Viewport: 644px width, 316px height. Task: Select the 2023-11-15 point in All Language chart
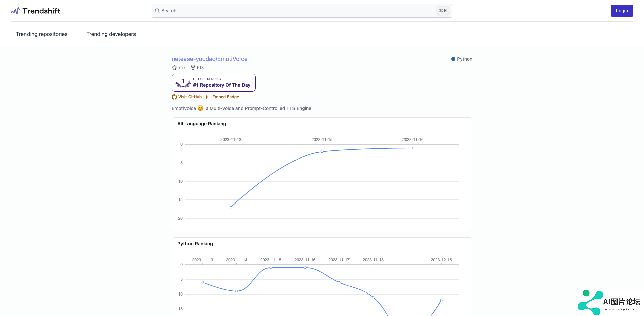[322, 152]
